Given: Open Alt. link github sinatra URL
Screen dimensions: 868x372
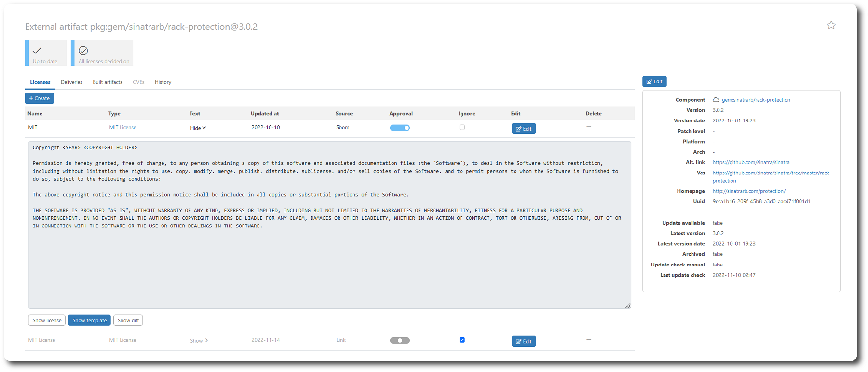Looking at the screenshot, I should click(751, 162).
